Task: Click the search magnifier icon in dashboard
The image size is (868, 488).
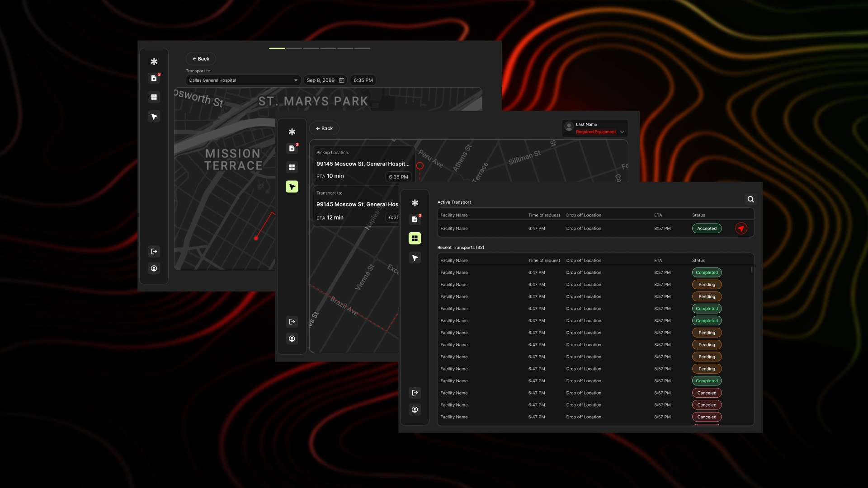Action: point(750,199)
